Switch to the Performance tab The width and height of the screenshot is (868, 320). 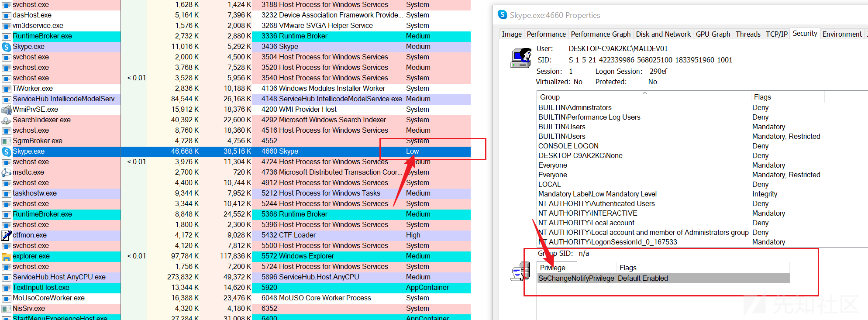click(546, 34)
